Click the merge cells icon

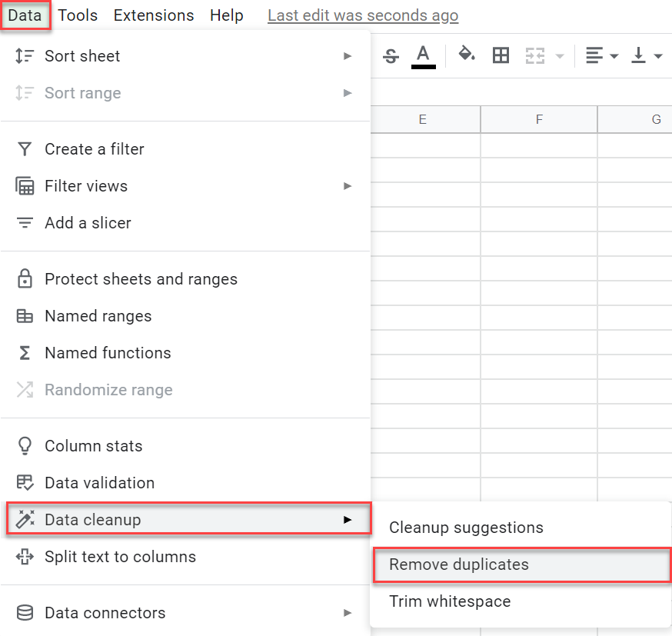coord(537,55)
